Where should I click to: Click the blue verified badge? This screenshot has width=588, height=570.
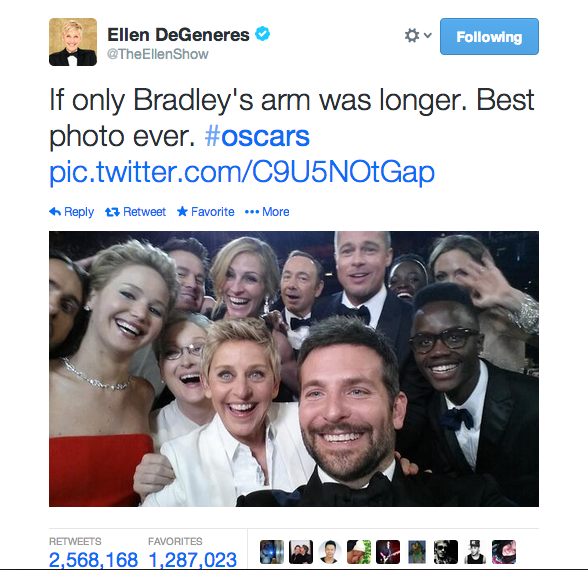pos(262,34)
